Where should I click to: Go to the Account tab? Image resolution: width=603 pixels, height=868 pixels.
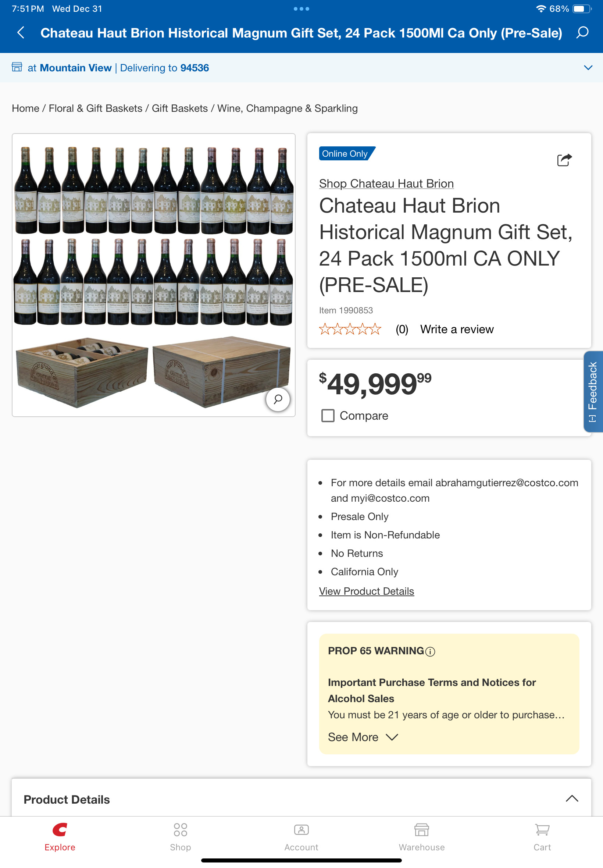(301, 837)
